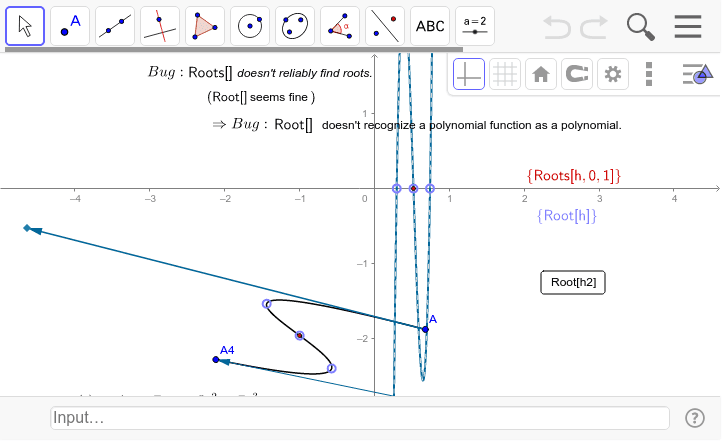
Task: Click the purple {Root[h]} label
Action: click(x=567, y=215)
